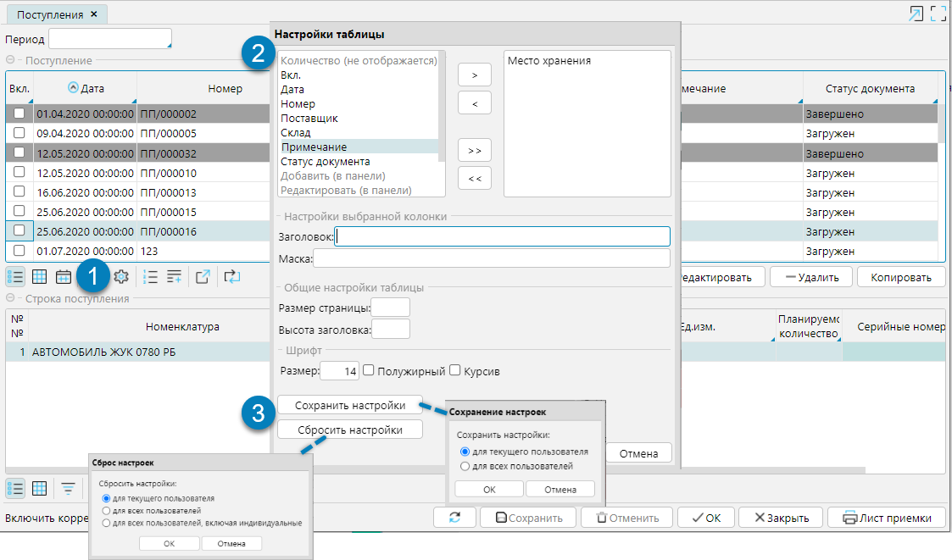Enable the Полужирный checkbox
The height and width of the screenshot is (560, 952).
(369, 370)
